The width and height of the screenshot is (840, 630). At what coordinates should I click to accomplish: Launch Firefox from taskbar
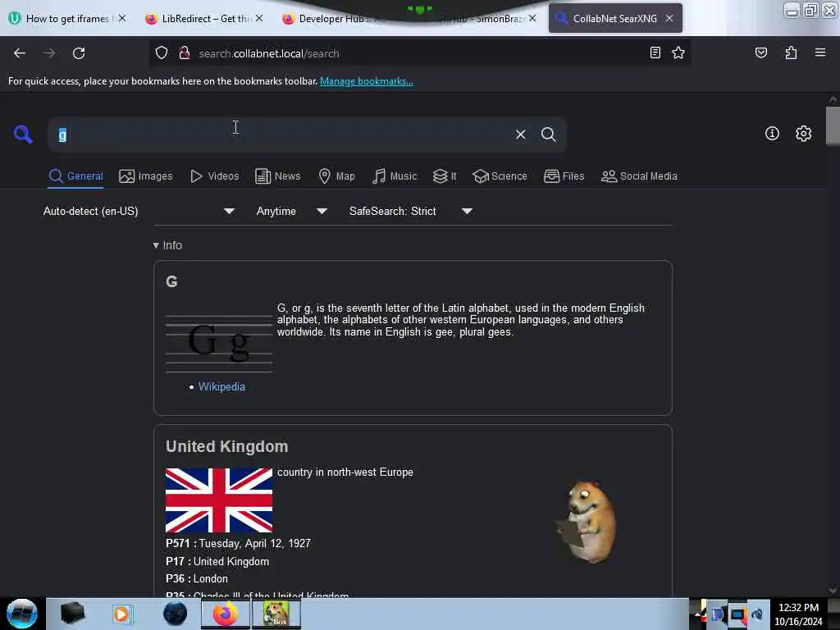226,614
